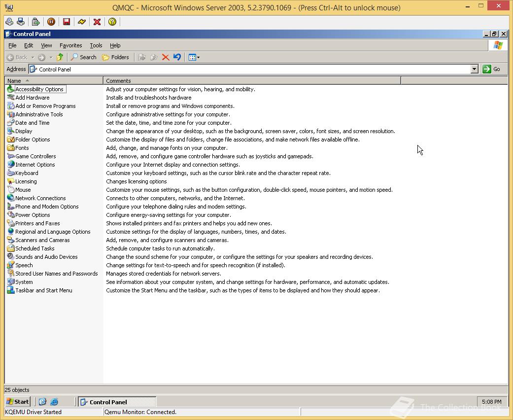Select the Fonts folder icon
Screen dimensions: 513x420
click(10, 147)
